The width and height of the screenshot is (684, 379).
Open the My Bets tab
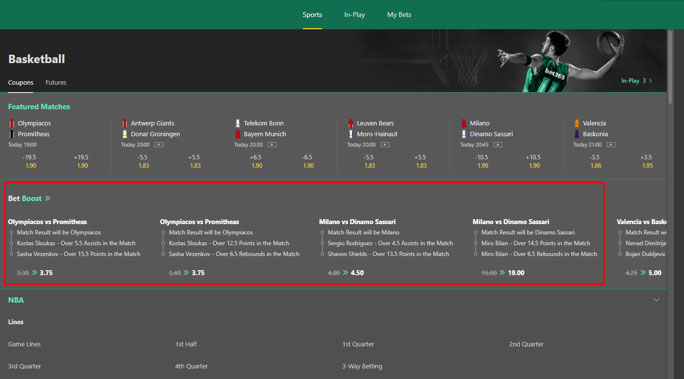click(x=399, y=14)
